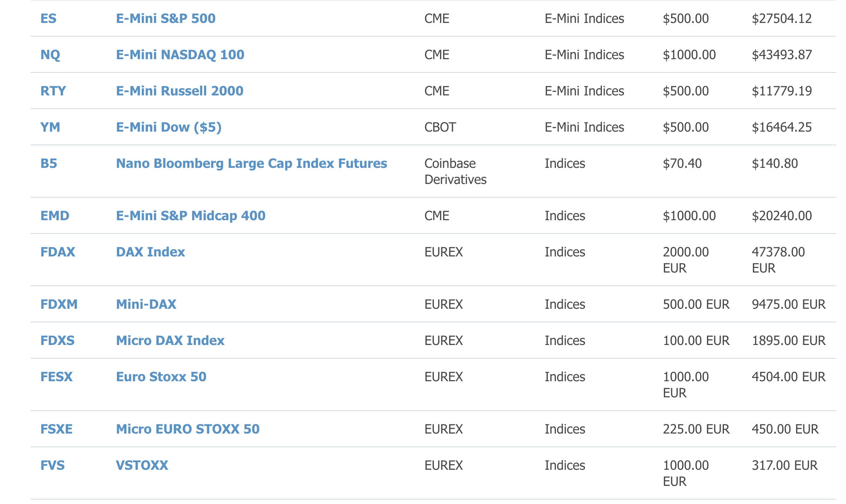Select Indices category in the FVS row
This screenshot has height=504, width=846.
(x=565, y=465)
